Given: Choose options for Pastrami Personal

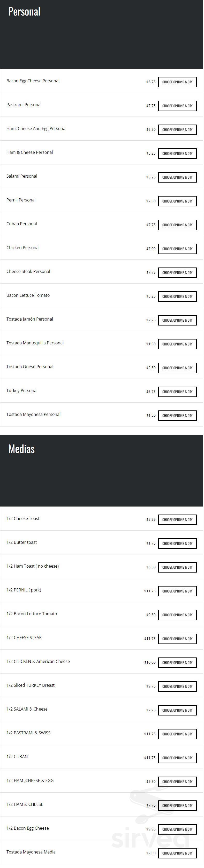Looking at the screenshot, I should click(177, 106).
